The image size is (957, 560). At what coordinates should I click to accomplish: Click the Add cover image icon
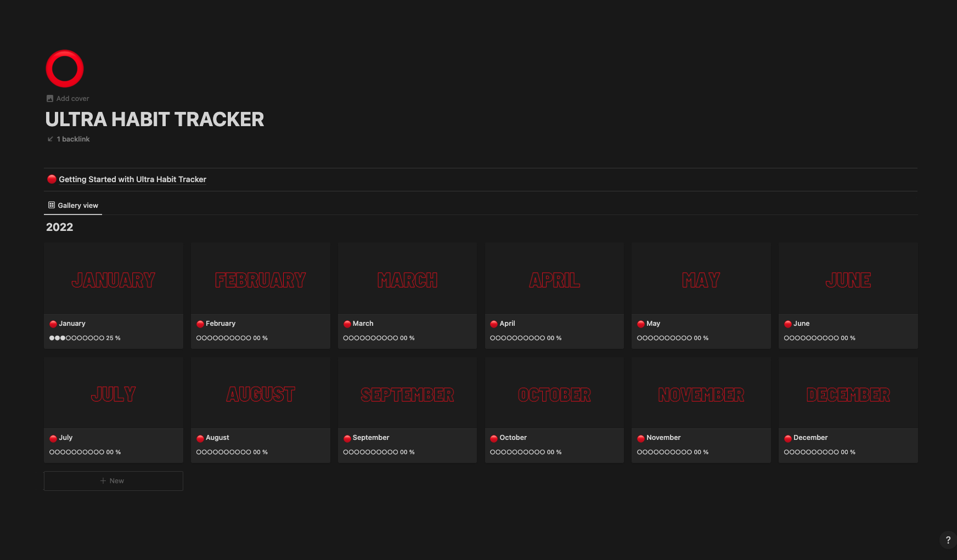coord(50,98)
